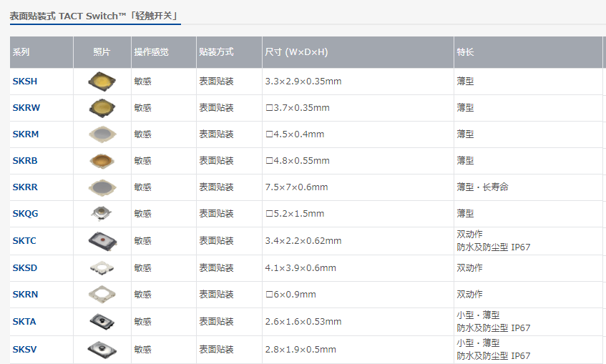The image size is (606, 364).
Task: Open the SKRB series link
Action: pos(25,161)
